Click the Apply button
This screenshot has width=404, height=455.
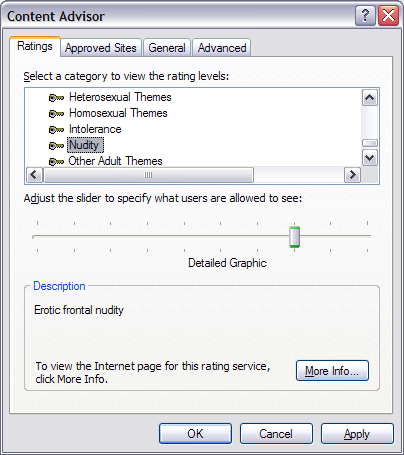click(357, 434)
